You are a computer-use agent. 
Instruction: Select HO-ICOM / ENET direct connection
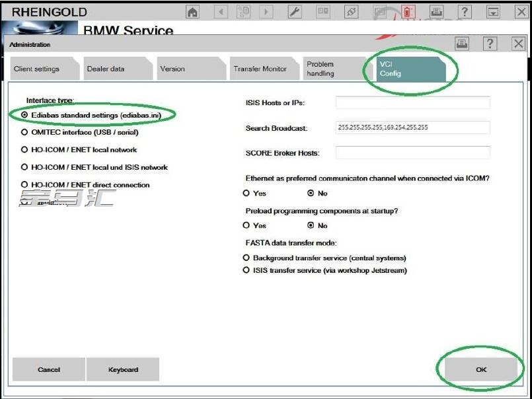pyautogui.click(x=85, y=185)
